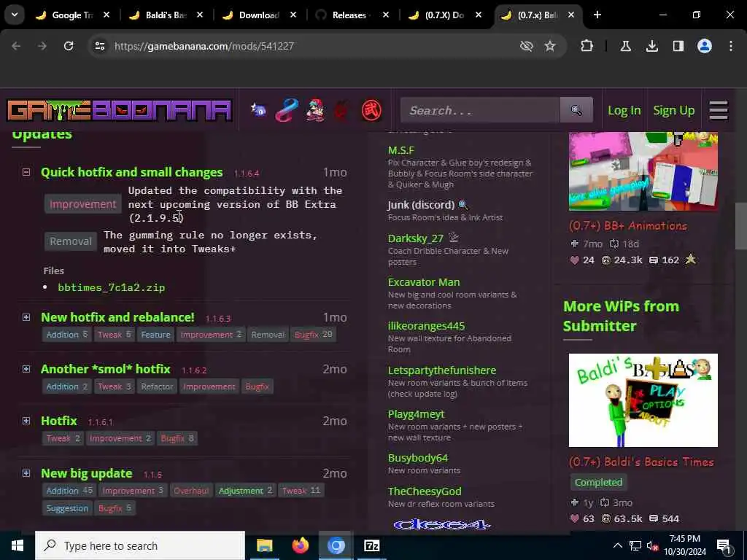Open Busybody64's profile
This screenshot has width=747, height=560.
[x=418, y=458]
